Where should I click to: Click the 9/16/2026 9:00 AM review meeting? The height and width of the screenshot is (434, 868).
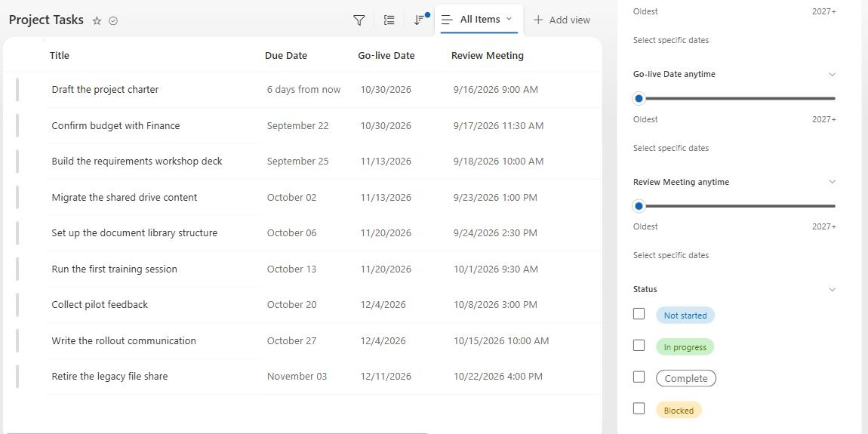pyautogui.click(x=495, y=90)
